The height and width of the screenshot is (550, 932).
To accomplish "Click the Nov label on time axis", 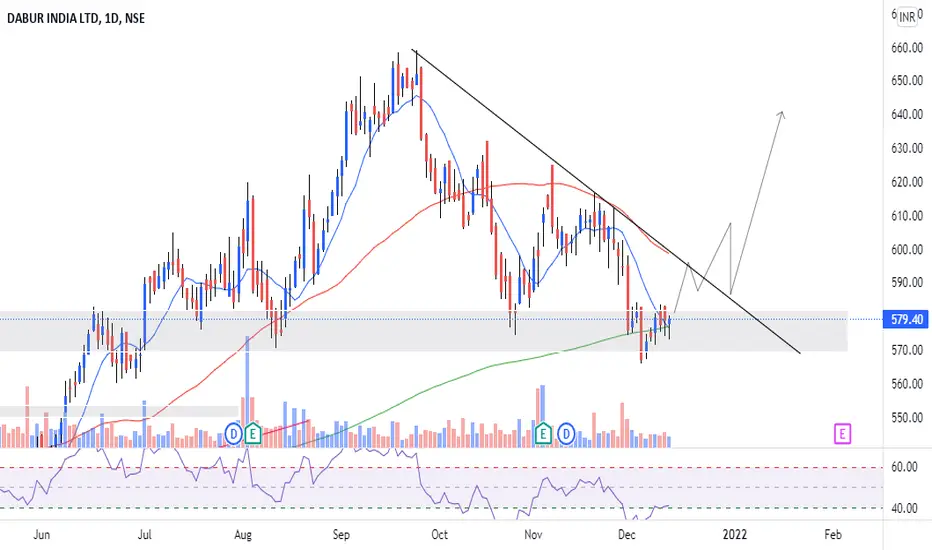I will [533, 535].
